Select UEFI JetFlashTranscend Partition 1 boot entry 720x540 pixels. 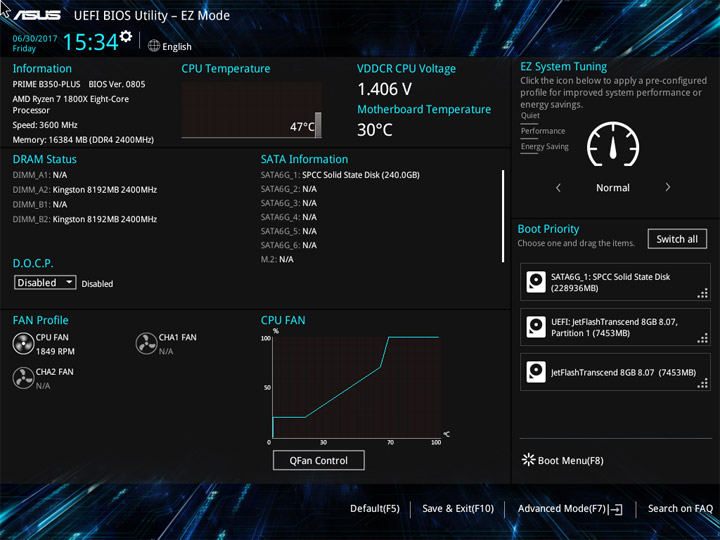615,327
